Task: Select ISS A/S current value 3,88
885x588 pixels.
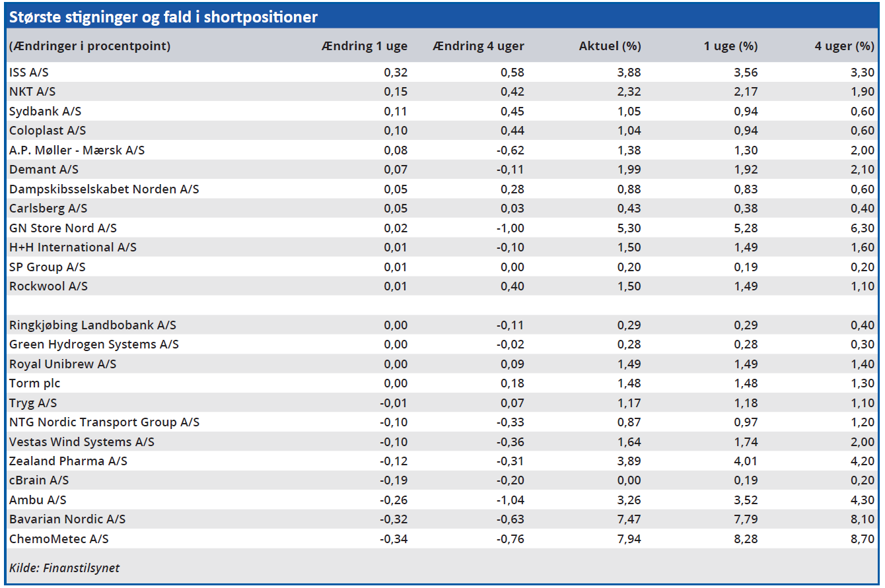Action: point(629,73)
